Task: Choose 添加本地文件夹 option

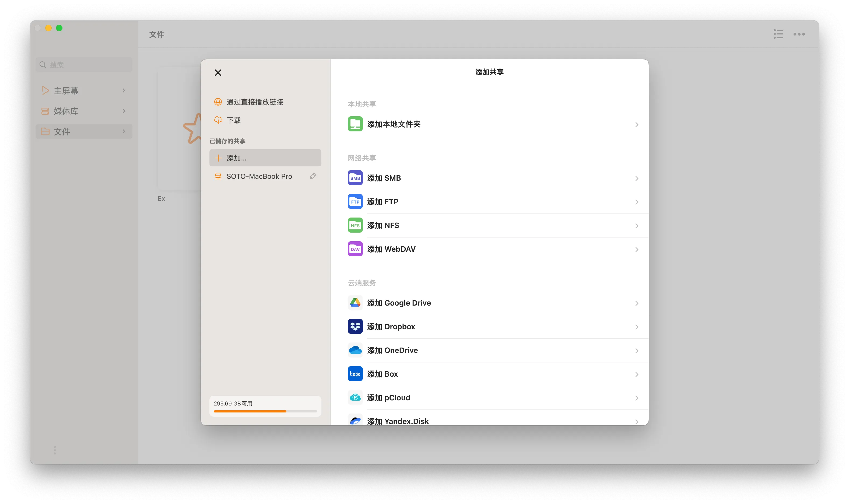Action: (498, 124)
